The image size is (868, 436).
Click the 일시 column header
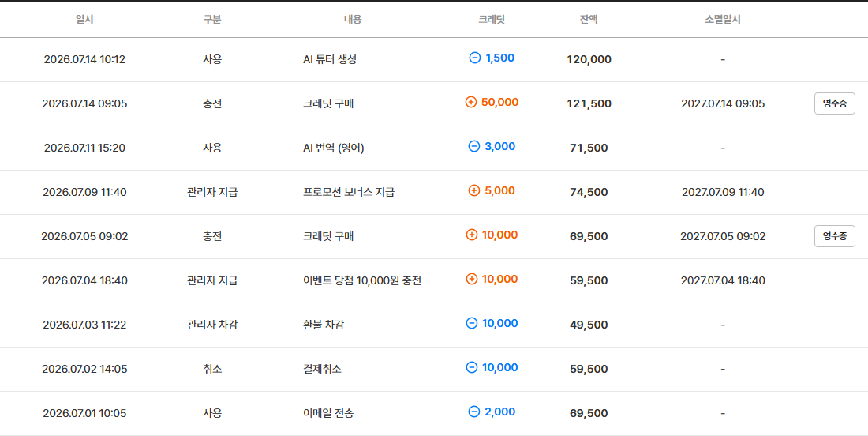tap(84, 20)
